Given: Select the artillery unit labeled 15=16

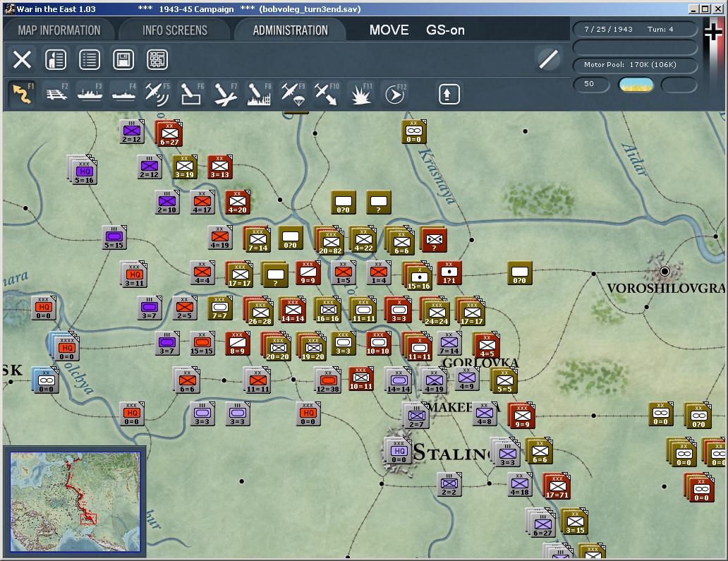Looking at the screenshot, I should pyautogui.click(x=418, y=276).
